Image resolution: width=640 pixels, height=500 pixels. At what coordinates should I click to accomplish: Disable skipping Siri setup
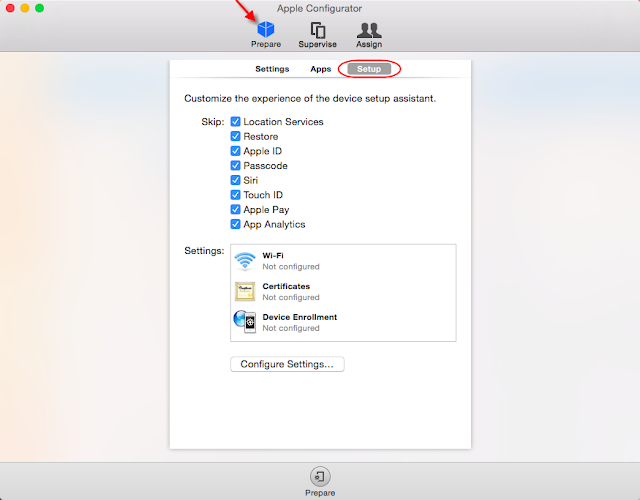click(x=236, y=180)
